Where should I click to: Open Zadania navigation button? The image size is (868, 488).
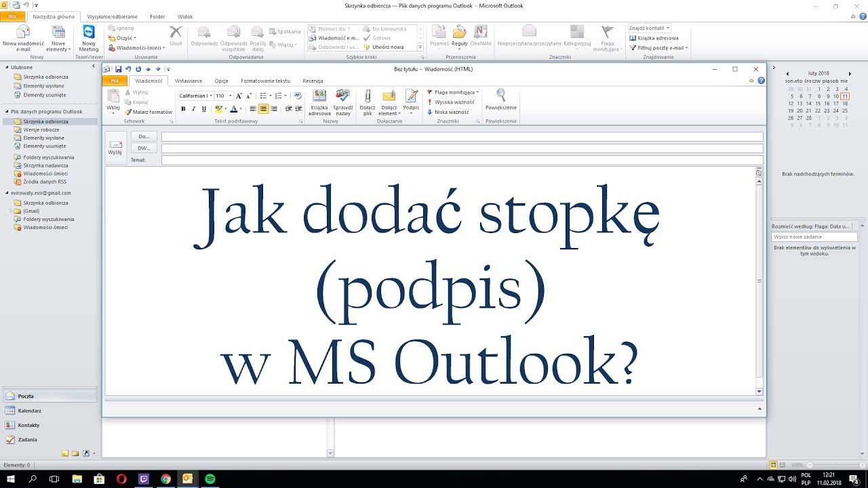[x=49, y=439]
